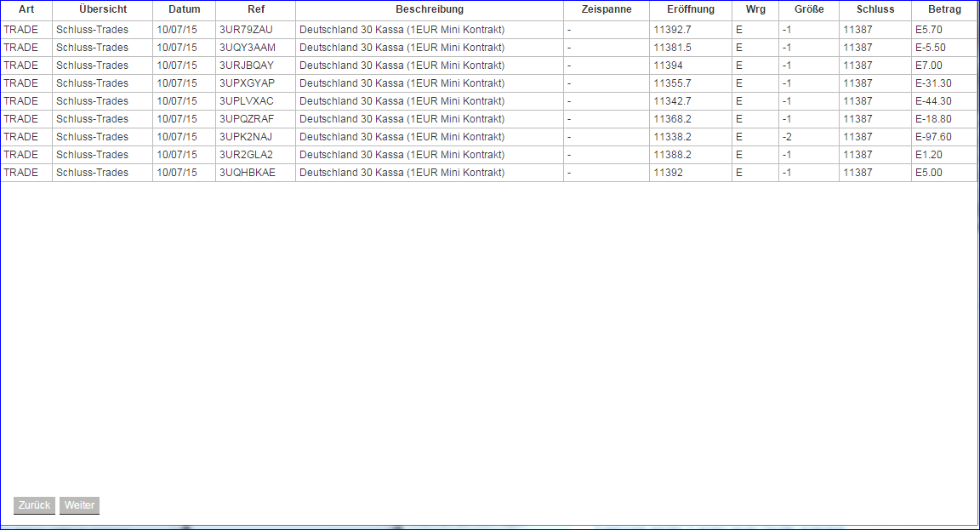Click the Größe column header
Viewport: 980px width, 530px height.
(809, 9)
